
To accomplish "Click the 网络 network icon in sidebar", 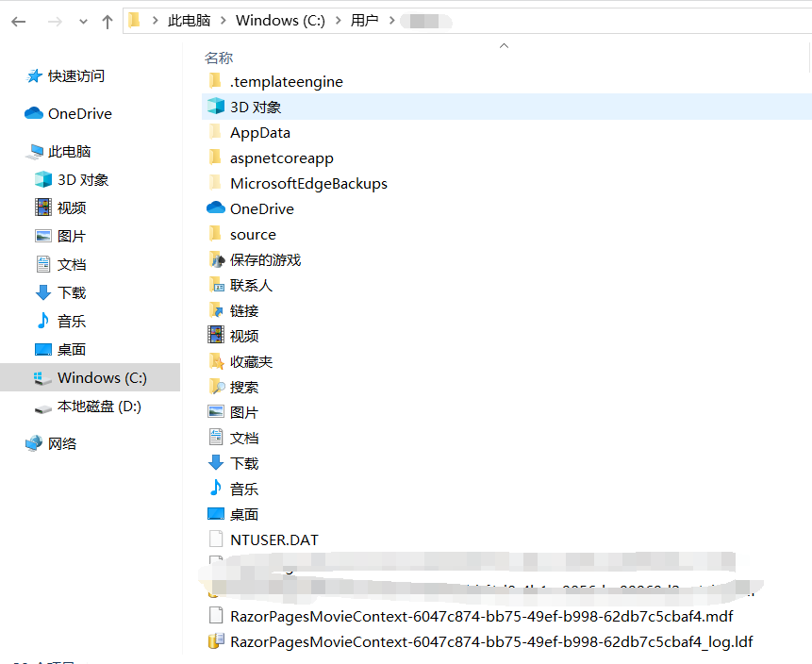I will 34,443.
